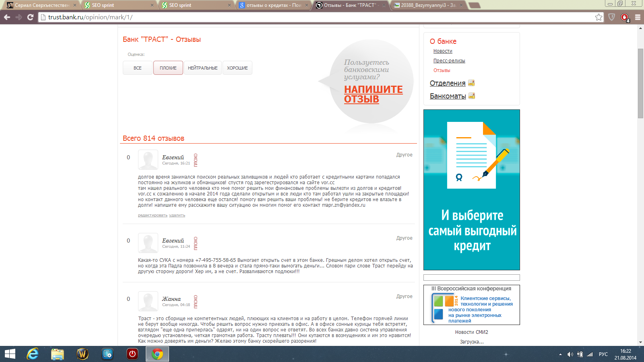Filter reviews by НЕЙТРАЛЬНЫЕ

pos(203,68)
